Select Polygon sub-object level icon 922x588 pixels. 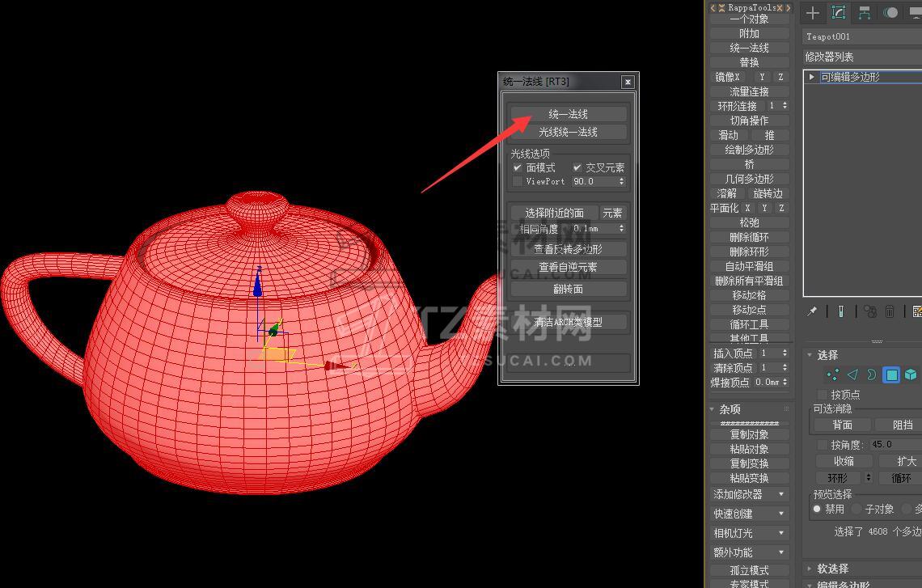891,374
